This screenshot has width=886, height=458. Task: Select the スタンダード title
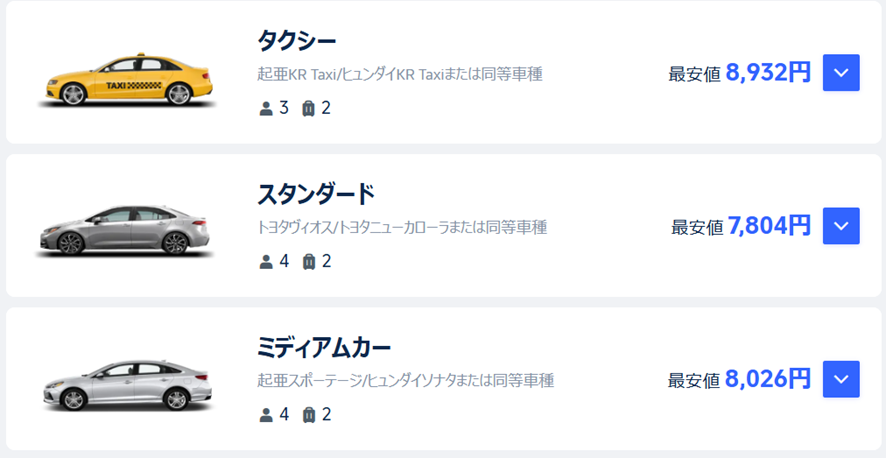[316, 194]
